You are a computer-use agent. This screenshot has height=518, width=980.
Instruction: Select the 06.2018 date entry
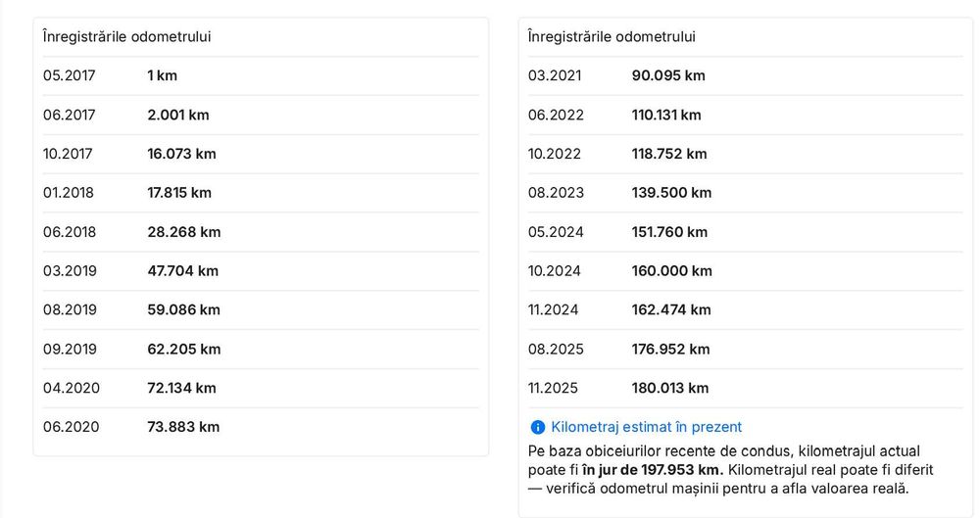[70, 232]
